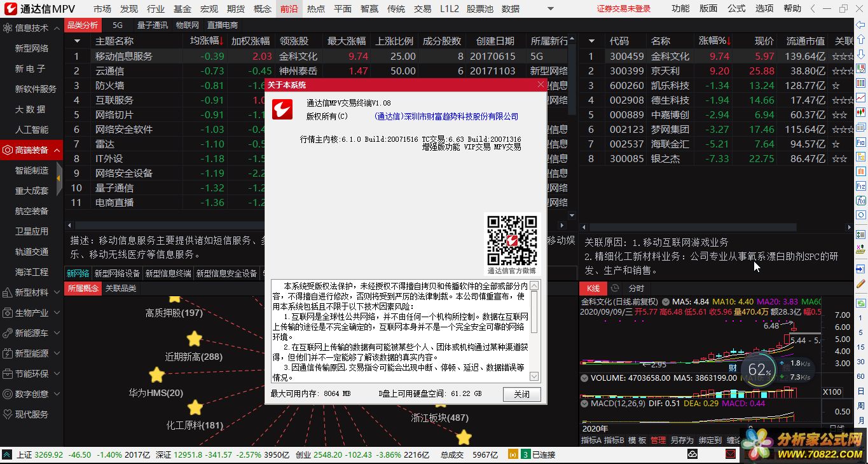The width and height of the screenshot is (868, 464).
Task: Click the yellow arrow sidebar collapse handle
Action: tap(59, 178)
